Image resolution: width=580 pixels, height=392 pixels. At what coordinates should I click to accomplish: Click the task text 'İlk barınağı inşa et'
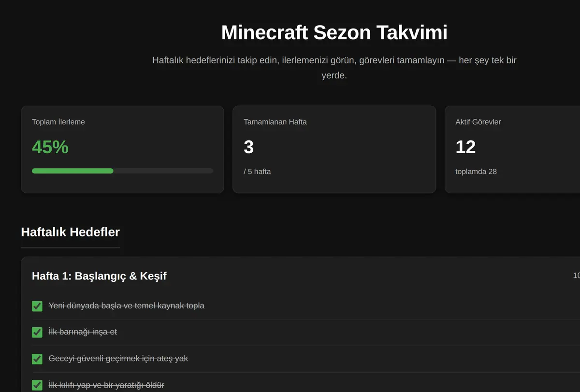(x=83, y=332)
